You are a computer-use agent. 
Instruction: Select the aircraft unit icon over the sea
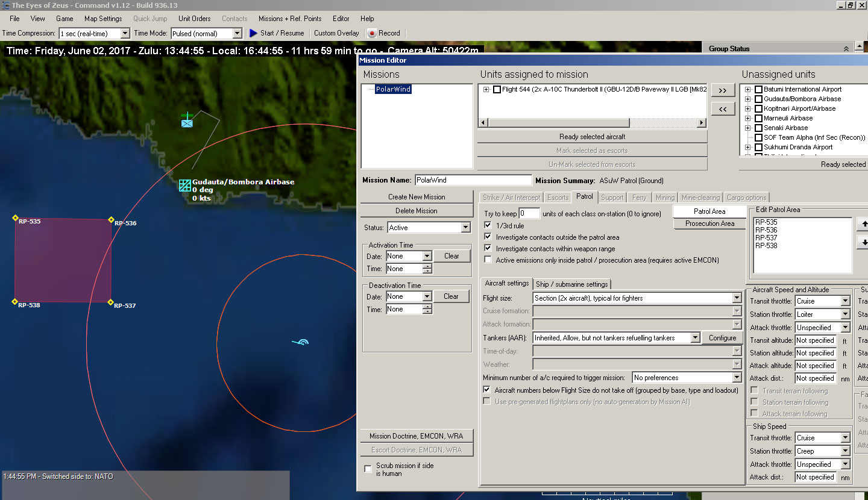coord(301,342)
